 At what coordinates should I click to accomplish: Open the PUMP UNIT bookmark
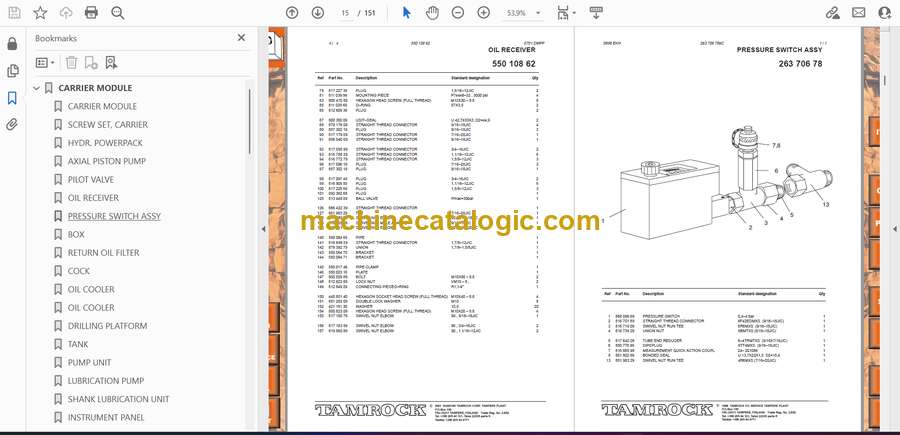click(x=90, y=363)
